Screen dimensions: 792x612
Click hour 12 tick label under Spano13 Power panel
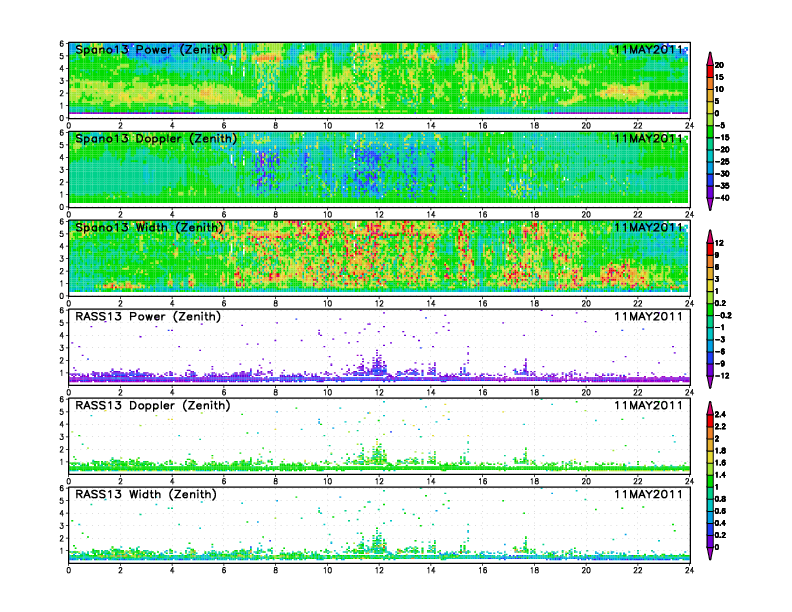(x=379, y=126)
